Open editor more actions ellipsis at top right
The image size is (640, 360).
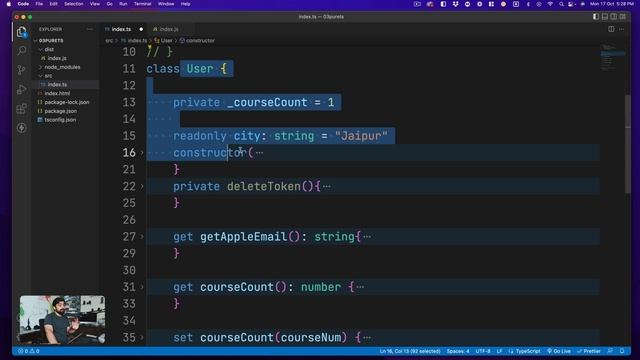click(622, 29)
